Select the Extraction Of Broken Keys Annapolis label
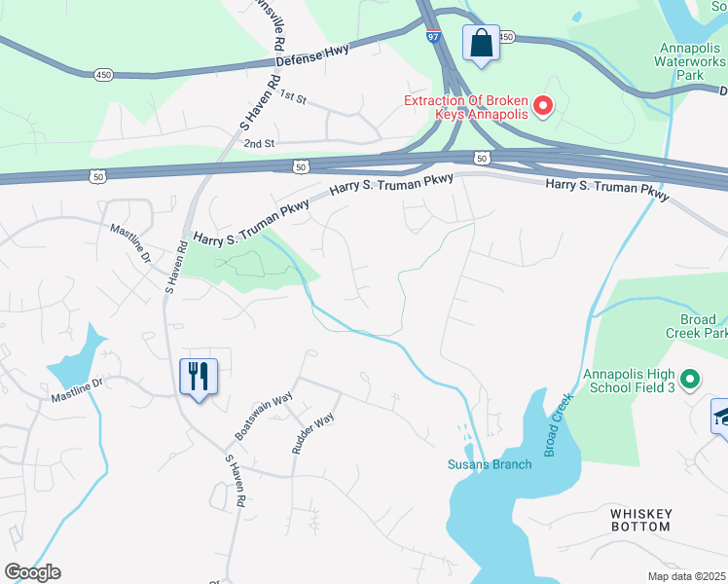This screenshot has height=584, width=728. tap(466, 107)
